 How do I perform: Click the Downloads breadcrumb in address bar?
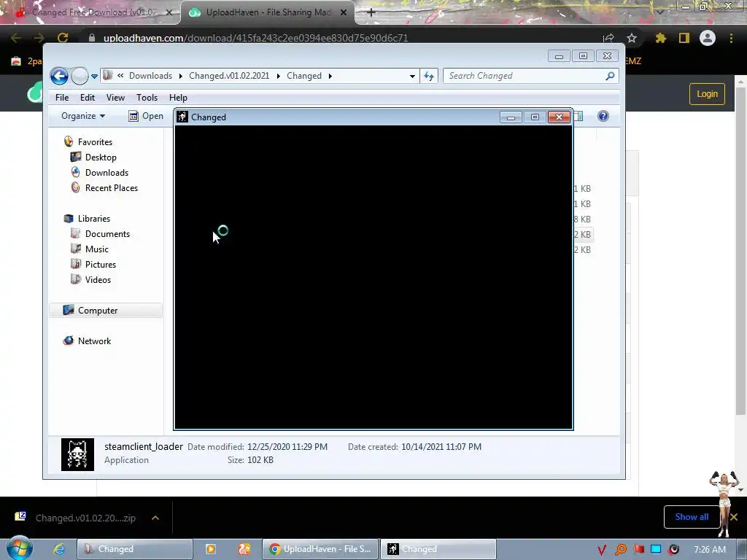(150, 76)
